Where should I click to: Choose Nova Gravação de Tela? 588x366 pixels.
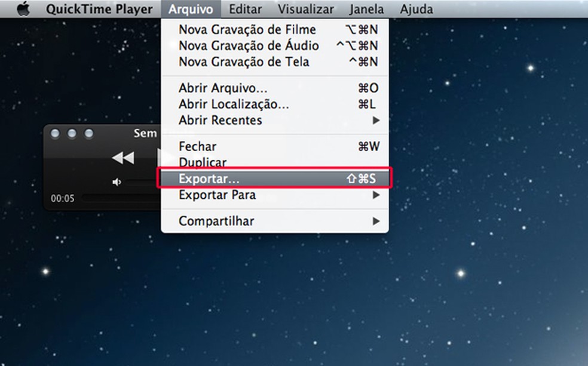click(275, 61)
